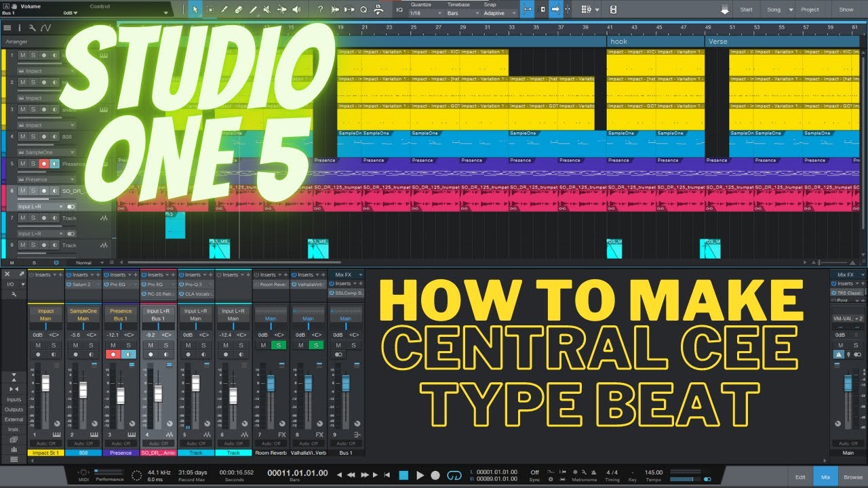Show Inputs in the mixer panel
Viewport: 868px width, 488px height.
[14, 400]
